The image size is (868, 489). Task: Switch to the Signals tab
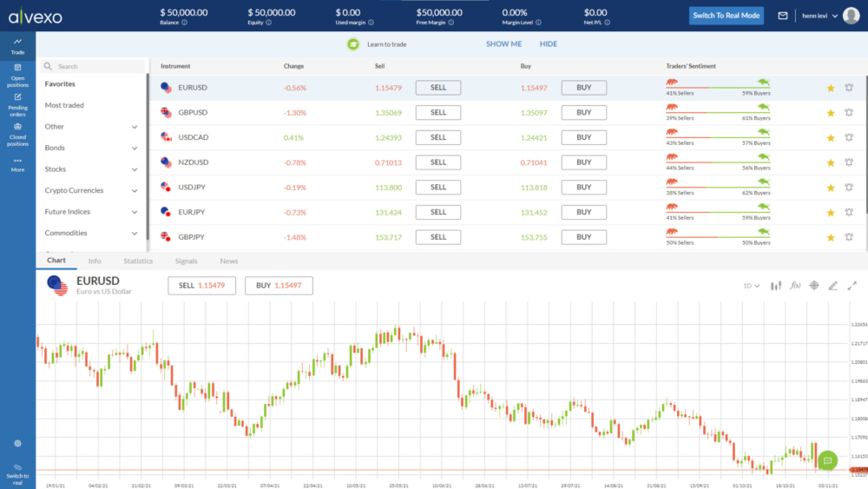186,261
